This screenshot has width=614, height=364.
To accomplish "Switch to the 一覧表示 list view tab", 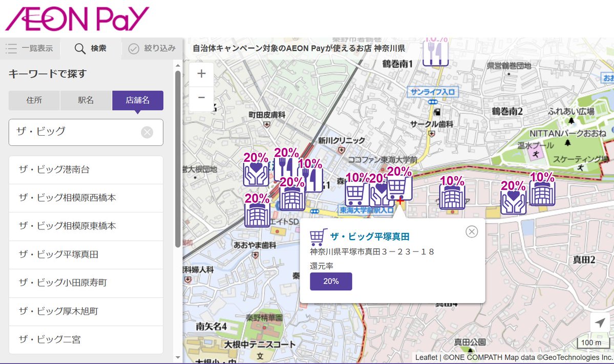I will (x=30, y=49).
